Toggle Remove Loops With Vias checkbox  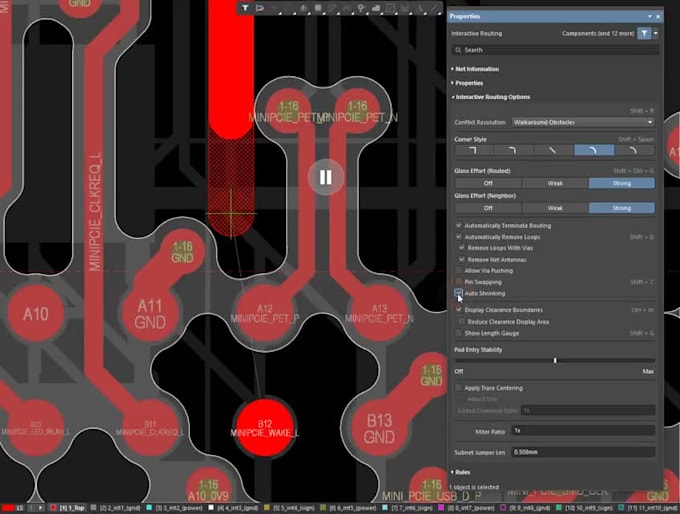pos(462,248)
